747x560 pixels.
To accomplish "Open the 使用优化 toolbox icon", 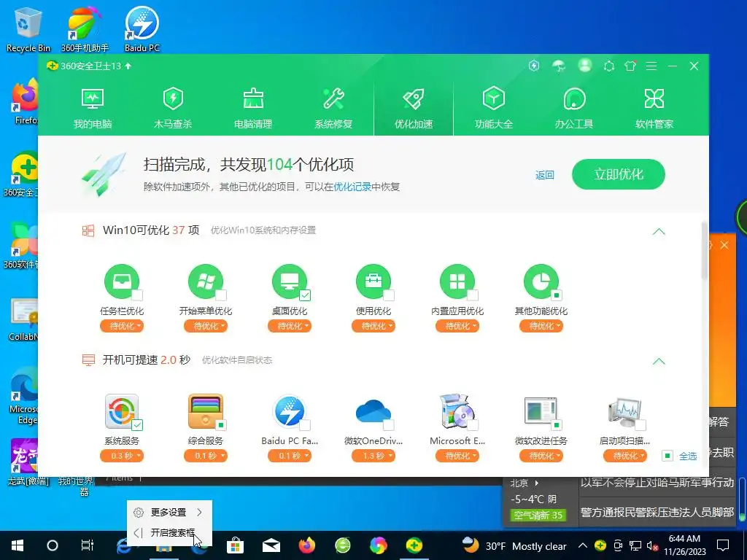I will click(373, 281).
